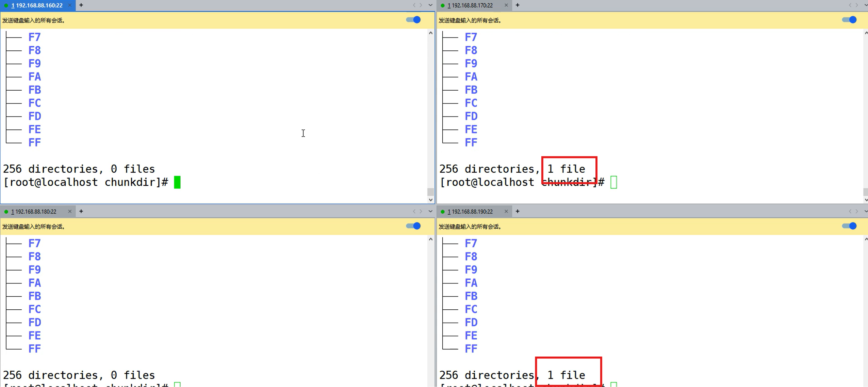Add new tab beside 192.168.88.190 session
The image size is (868, 387).
click(518, 212)
